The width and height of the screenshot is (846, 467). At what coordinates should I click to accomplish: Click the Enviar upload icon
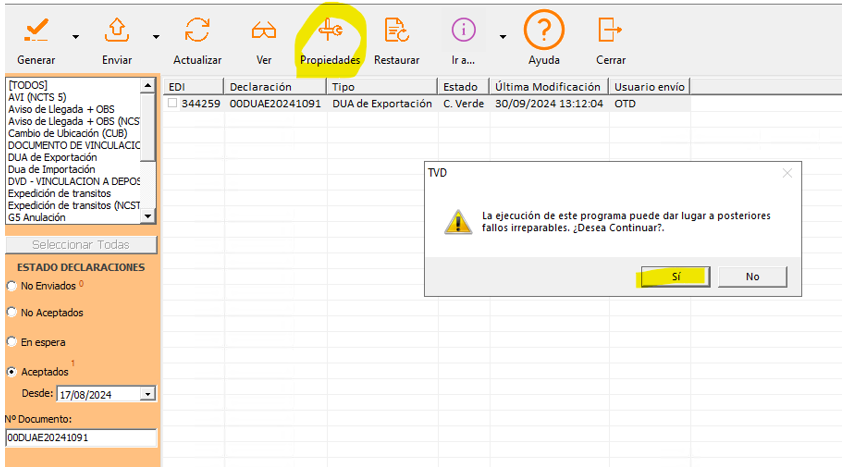click(117, 31)
